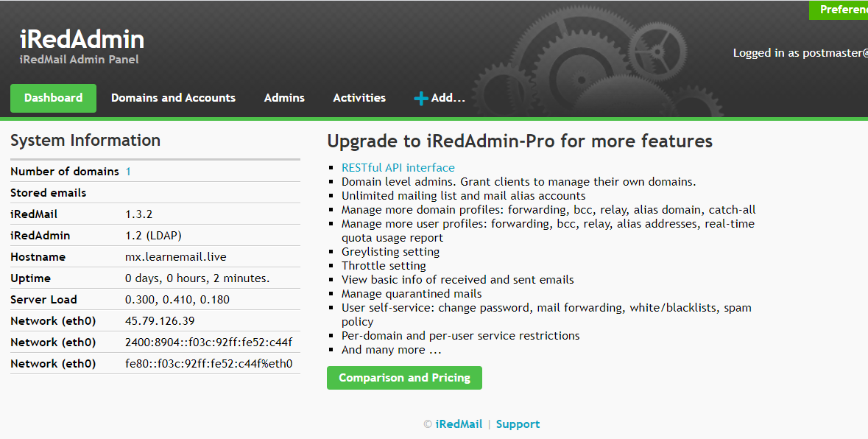
Task: Click the Upgrade to iRedAdmin-Pro heading
Action: pyautogui.click(x=519, y=141)
